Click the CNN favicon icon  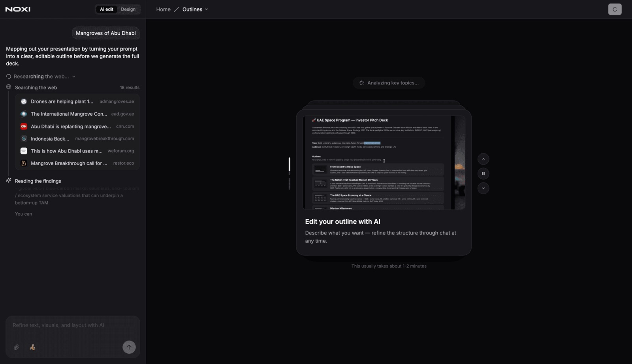(x=24, y=126)
